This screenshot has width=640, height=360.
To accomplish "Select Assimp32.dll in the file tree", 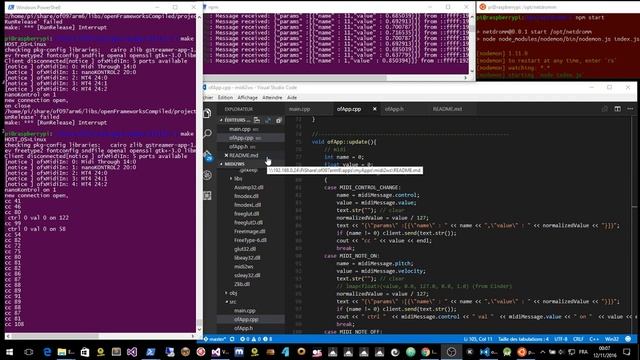I will 249,187.
